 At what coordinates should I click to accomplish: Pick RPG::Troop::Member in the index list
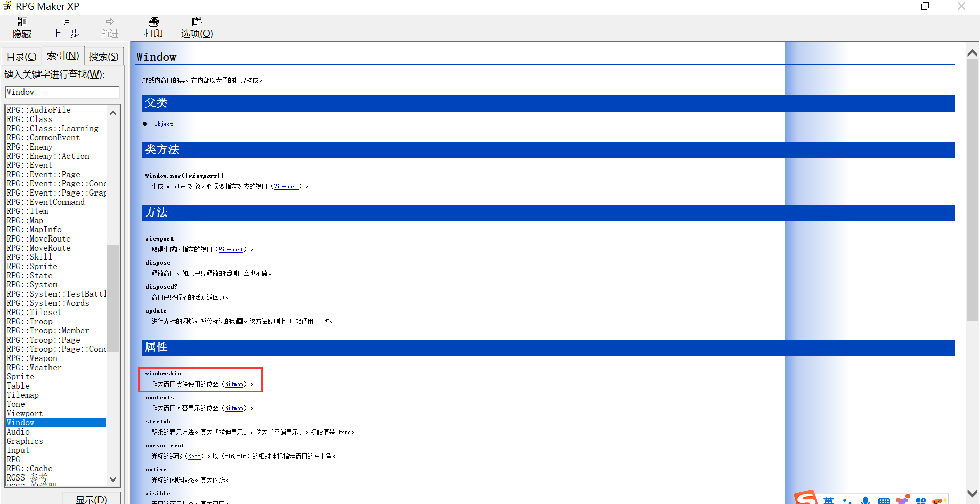[48, 331]
